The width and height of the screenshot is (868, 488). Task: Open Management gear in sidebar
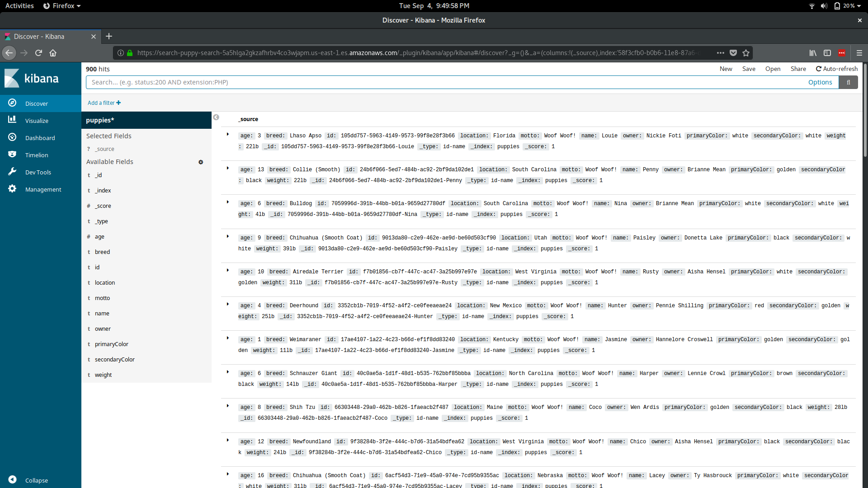coord(12,189)
